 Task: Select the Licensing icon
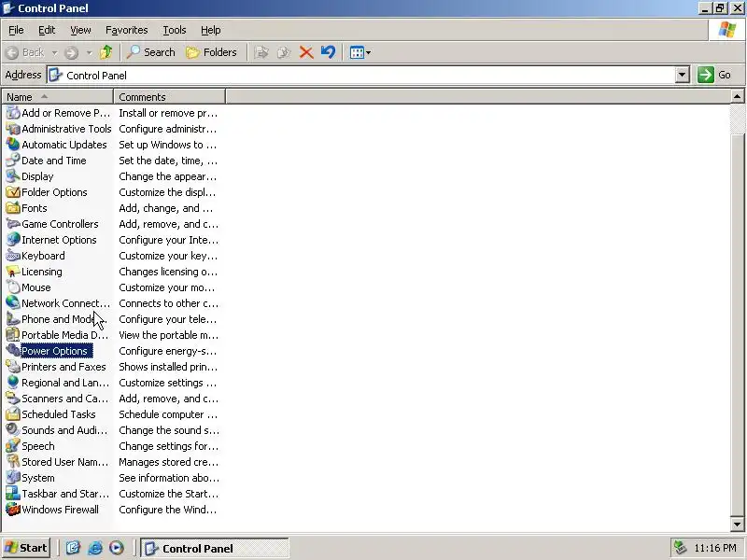[13, 272]
